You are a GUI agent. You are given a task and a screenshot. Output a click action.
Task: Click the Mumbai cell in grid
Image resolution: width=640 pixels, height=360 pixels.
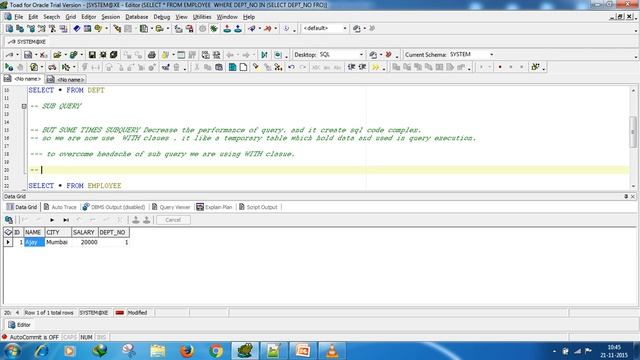tap(58, 242)
